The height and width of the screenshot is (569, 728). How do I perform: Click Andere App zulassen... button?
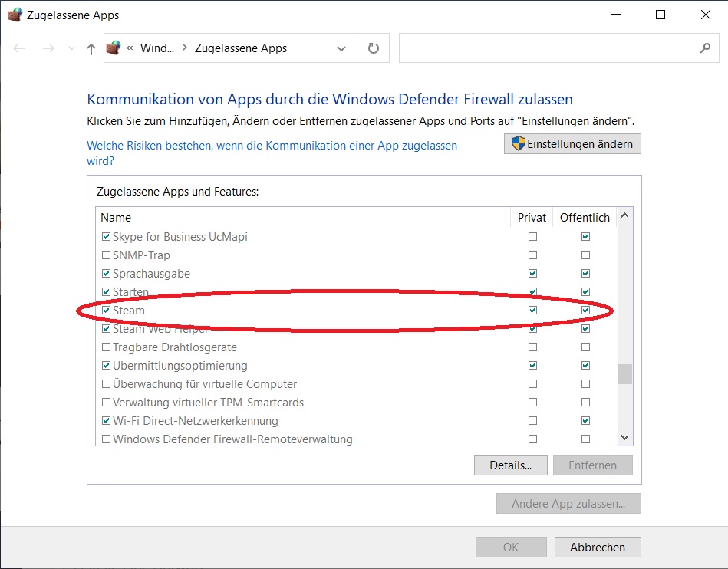point(568,504)
